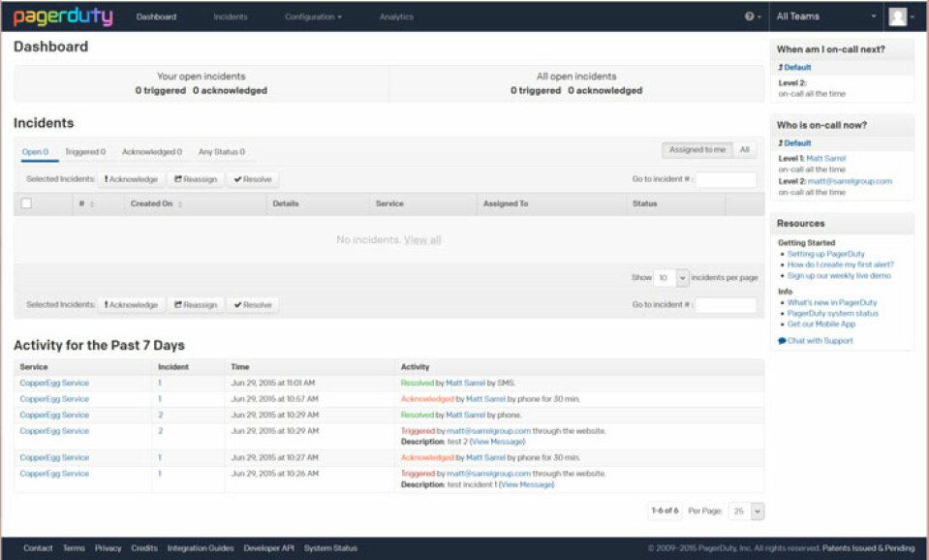Open the All Teams dropdown
The height and width of the screenshot is (560, 929).
[826, 16]
